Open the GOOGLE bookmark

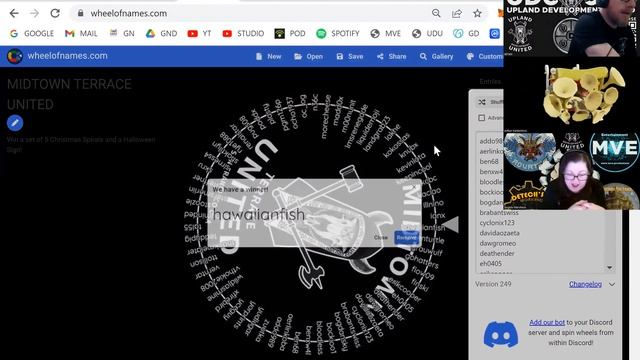point(32,33)
